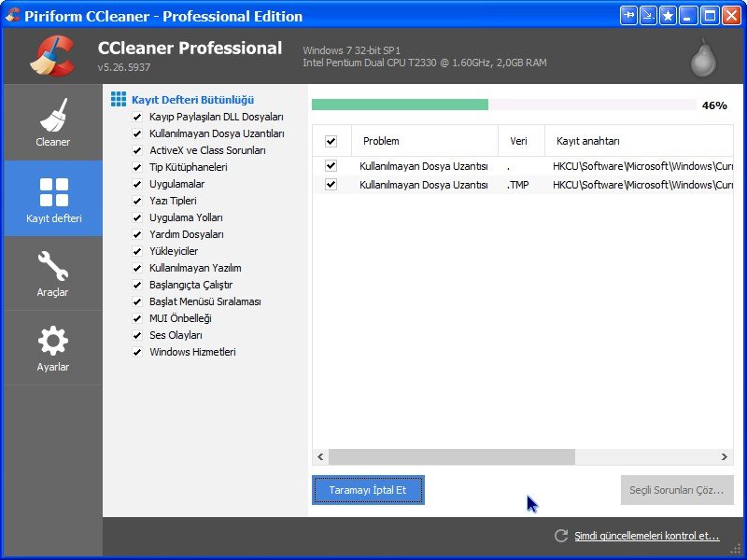747x560 pixels.
Task: Toggle select-all checkbox in results header
Action: (x=331, y=141)
